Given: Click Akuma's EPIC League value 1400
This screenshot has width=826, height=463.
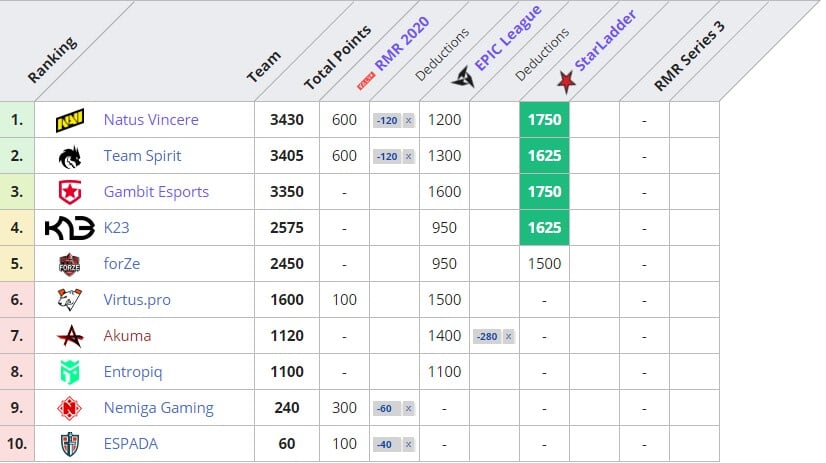Looking at the screenshot, I should (445, 336).
